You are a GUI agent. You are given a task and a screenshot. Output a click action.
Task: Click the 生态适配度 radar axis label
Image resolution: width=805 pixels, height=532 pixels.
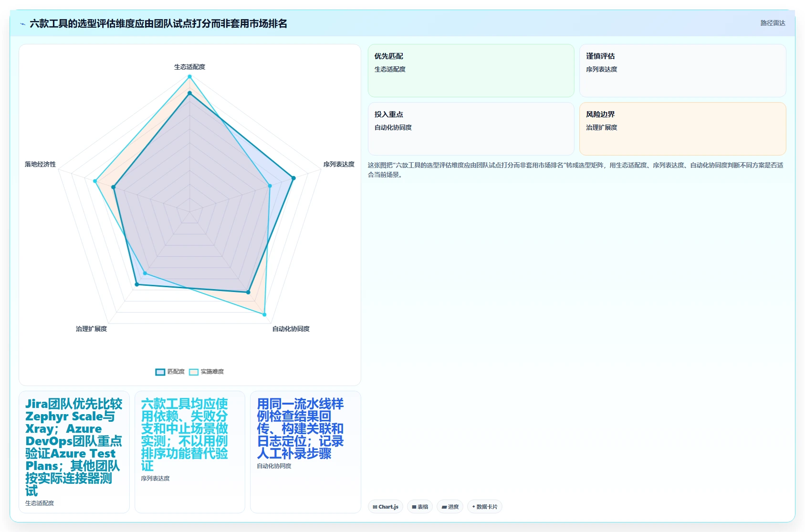(189, 67)
